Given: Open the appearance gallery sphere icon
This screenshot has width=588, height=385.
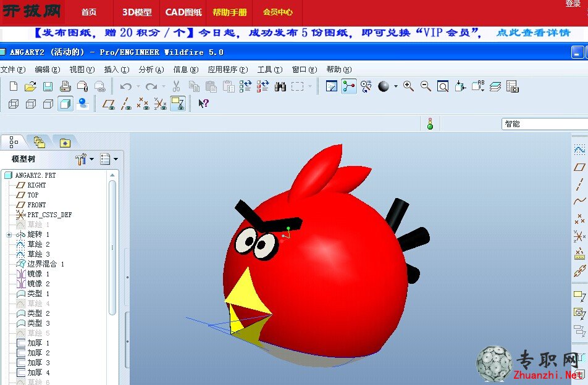Looking at the screenshot, I should point(383,86).
